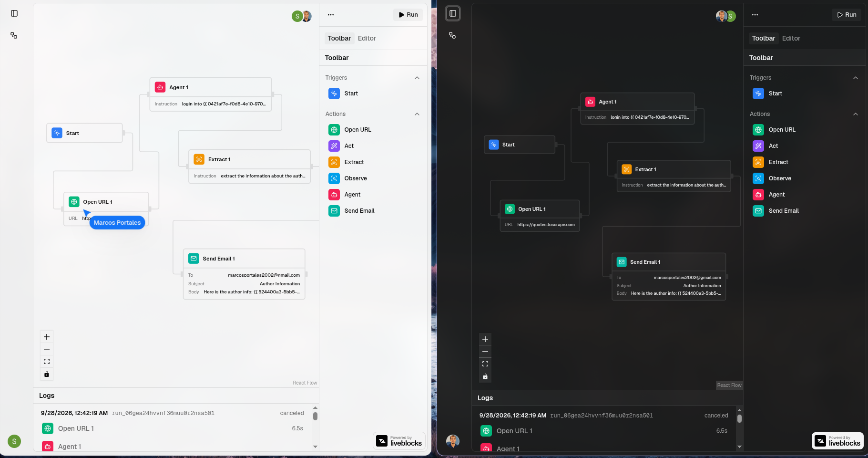This screenshot has width=868, height=458.
Task: Open the Open URL 1 log entry in dark logs
Action: tap(604, 431)
